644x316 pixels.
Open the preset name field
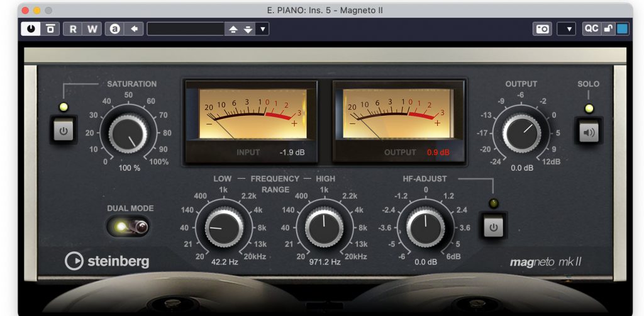[186, 29]
